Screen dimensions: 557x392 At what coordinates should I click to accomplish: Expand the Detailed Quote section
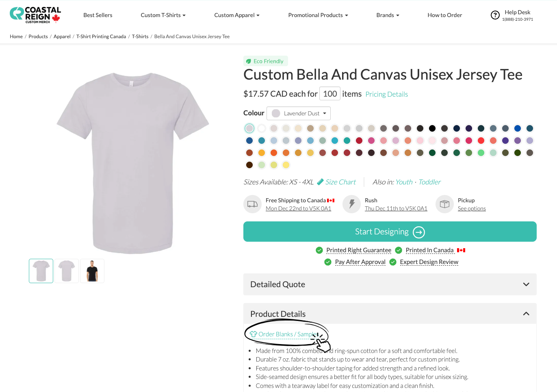(390, 284)
